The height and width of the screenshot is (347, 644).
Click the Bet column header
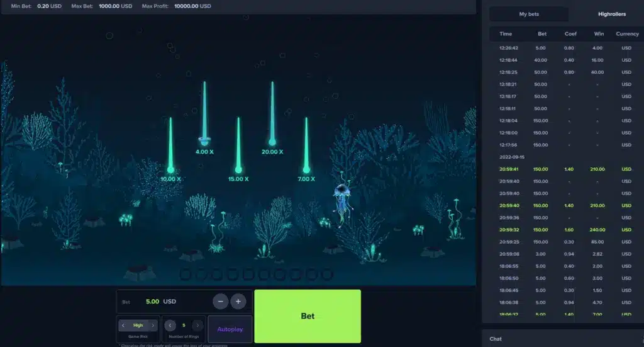pos(542,34)
